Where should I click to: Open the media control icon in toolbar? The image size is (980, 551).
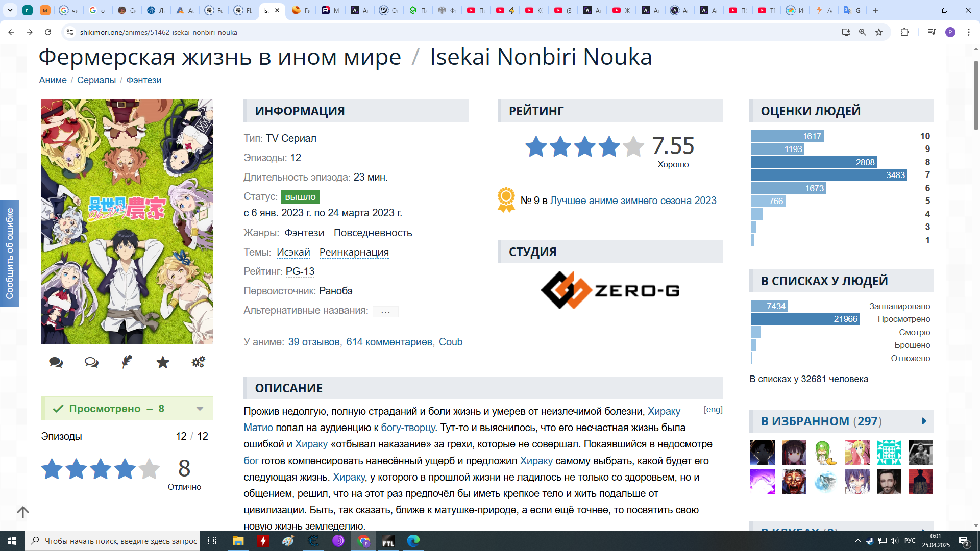(932, 32)
